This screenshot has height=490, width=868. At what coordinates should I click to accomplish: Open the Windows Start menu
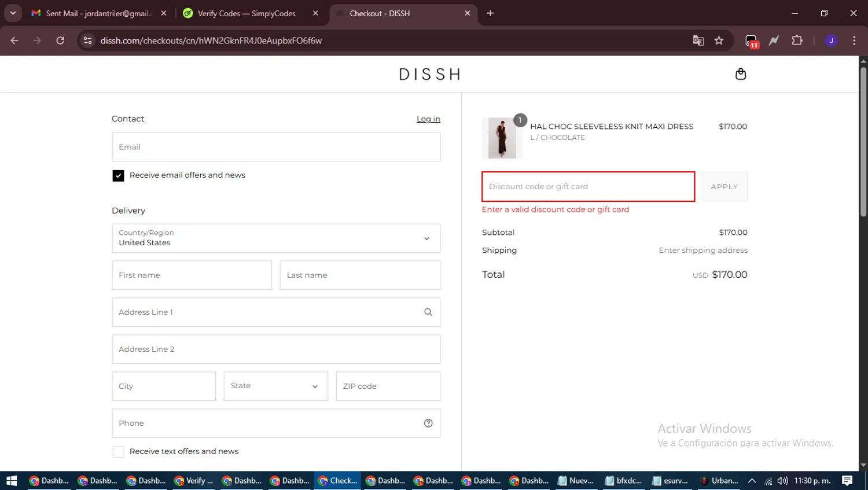click(12, 481)
